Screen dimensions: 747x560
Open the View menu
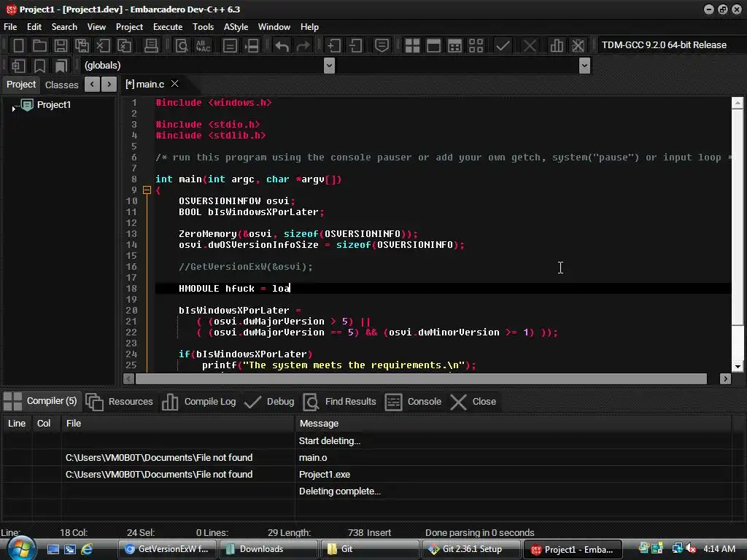[x=96, y=27]
